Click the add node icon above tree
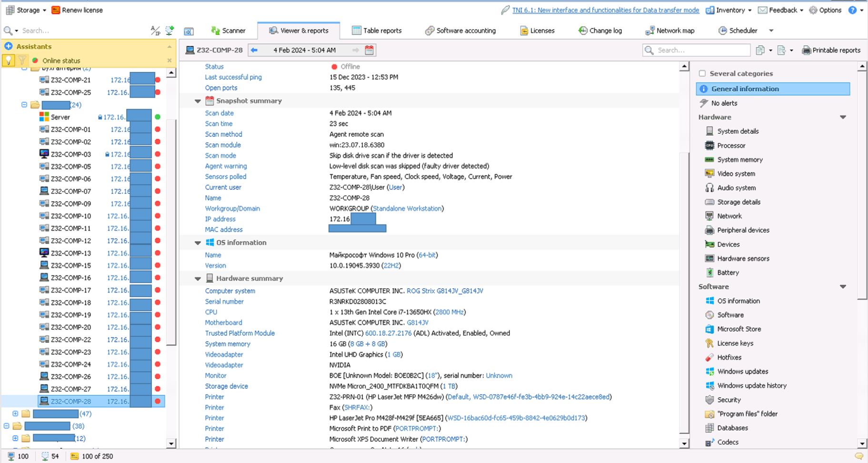Screen dimensions: 868x463 (x=170, y=30)
